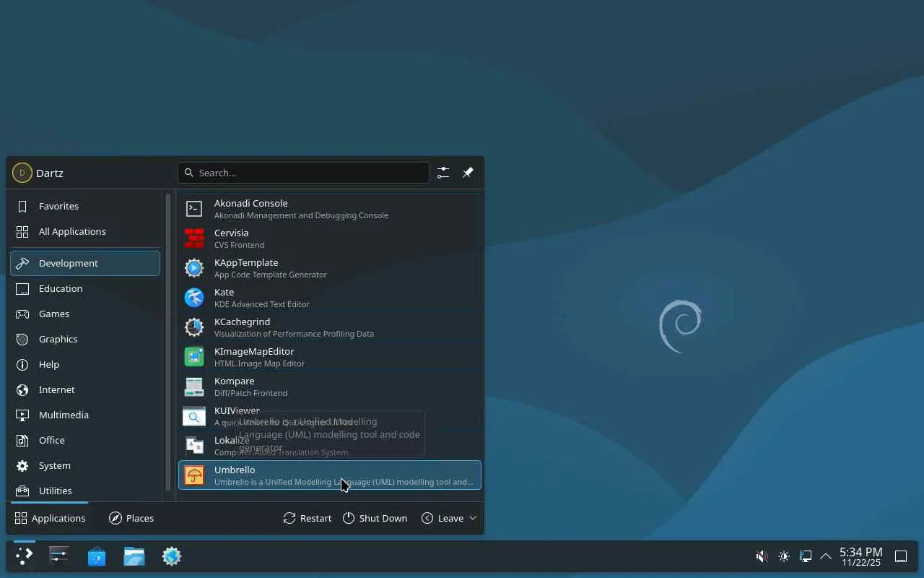924x578 pixels.
Task: Click the 'App Code Template Generator' description
Action: pyautogui.click(x=271, y=275)
